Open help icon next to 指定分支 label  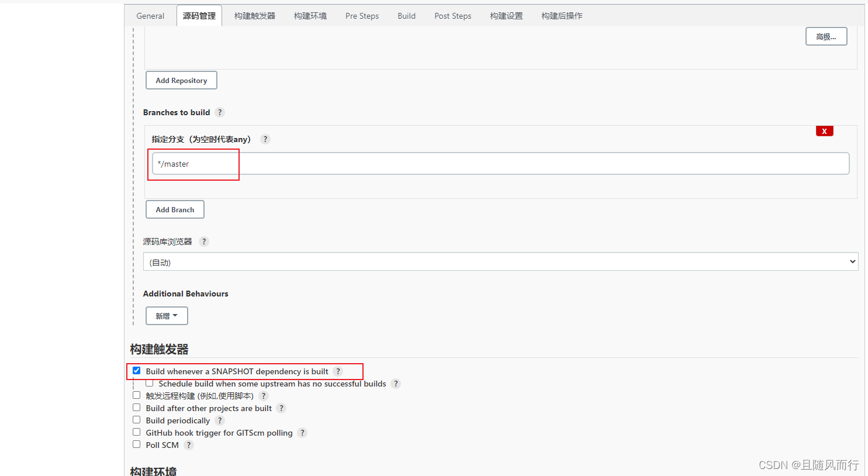(x=265, y=139)
